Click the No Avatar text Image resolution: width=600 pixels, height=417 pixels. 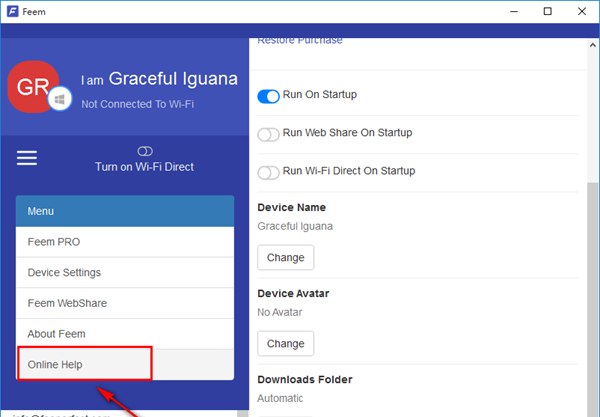pyautogui.click(x=280, y=312)
